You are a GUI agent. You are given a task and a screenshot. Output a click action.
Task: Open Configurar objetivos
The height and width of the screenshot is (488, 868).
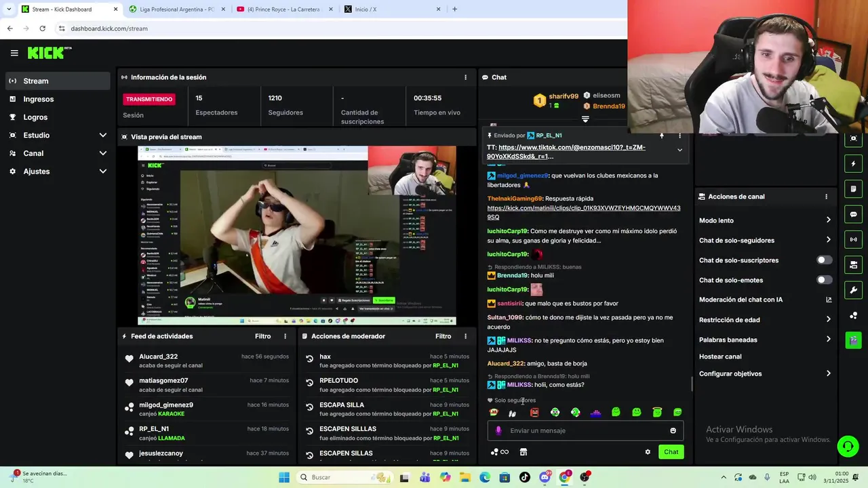[765, 373]
